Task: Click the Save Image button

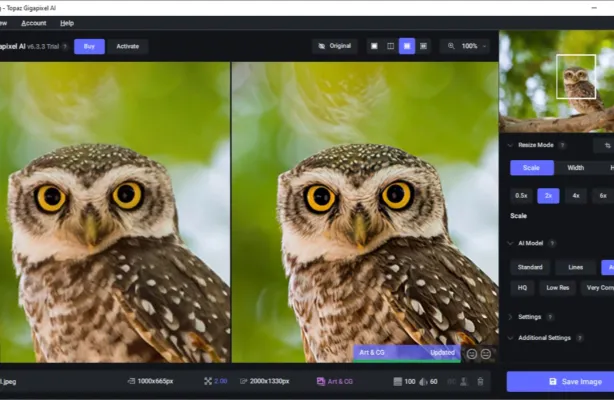Action: tap(560, 382)
